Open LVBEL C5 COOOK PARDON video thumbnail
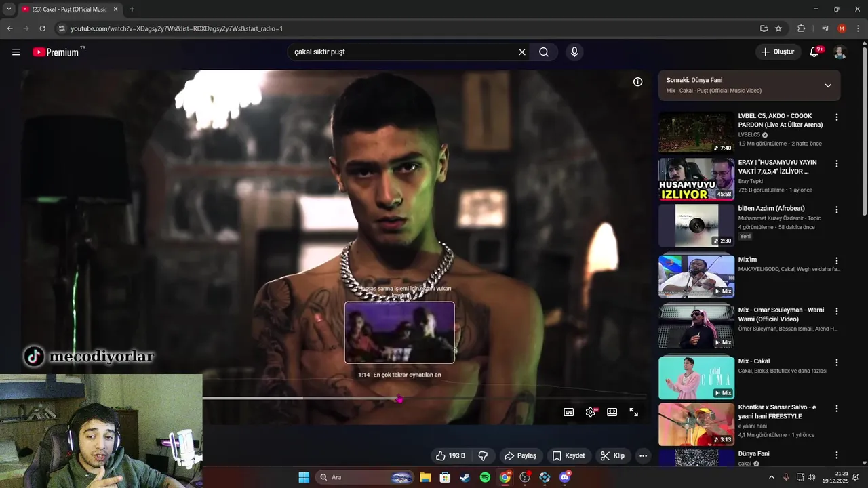 click(x=696, y=133)
